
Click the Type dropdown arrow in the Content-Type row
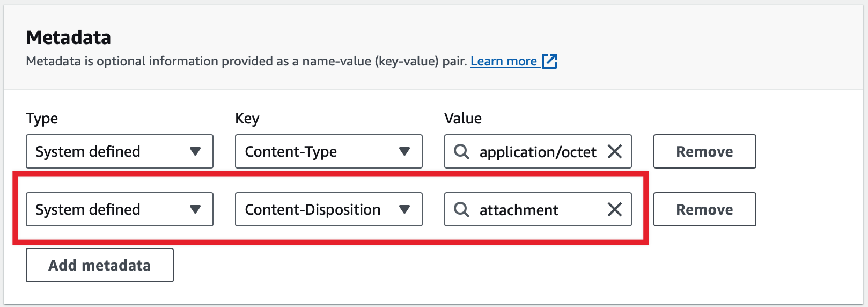[195, 152]
